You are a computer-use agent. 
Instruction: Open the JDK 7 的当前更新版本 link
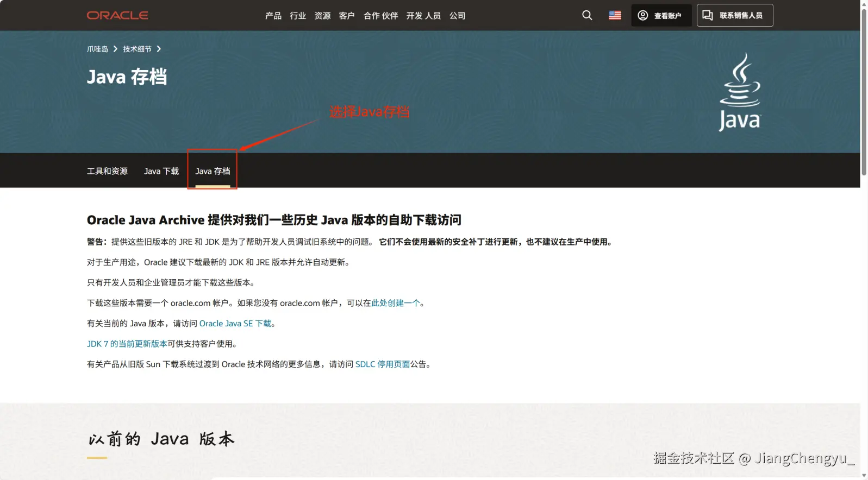[x=127, y=344]
